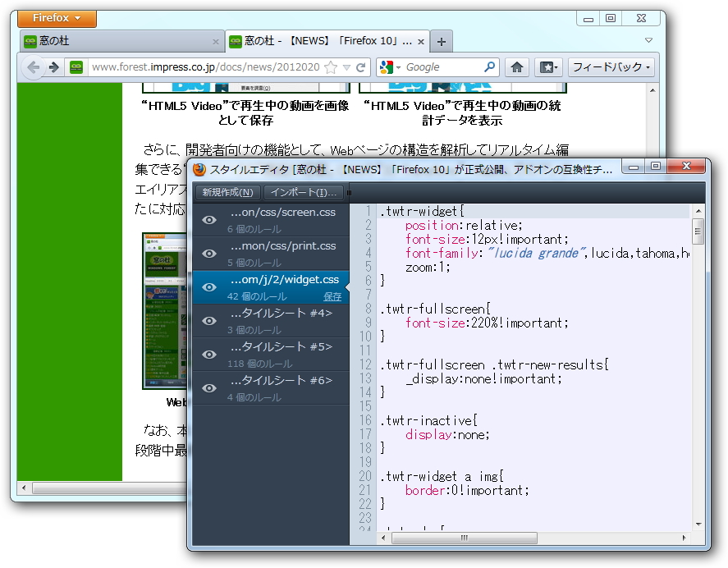This screenshot has height=568, width=728.
Task: Click the font-size:220%!important; line
Action: tap(487, 323)
